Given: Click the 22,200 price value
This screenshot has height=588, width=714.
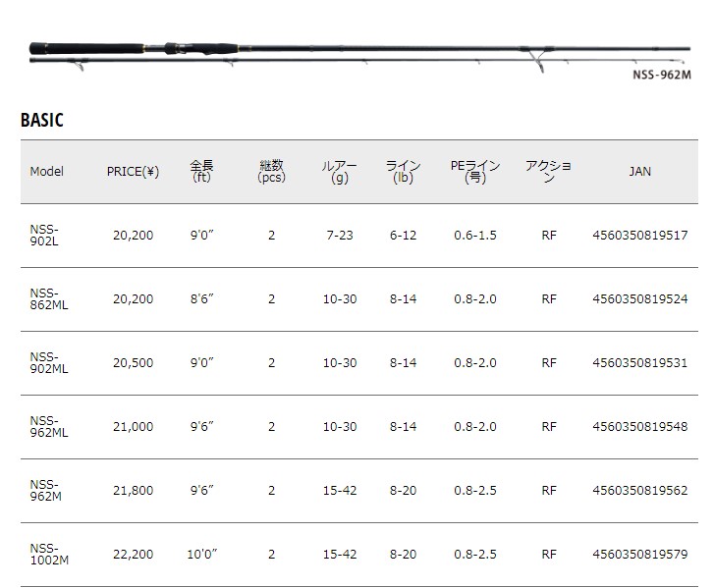Looking at the screenshot, I should pyautogui.click(x=133, y=555).
